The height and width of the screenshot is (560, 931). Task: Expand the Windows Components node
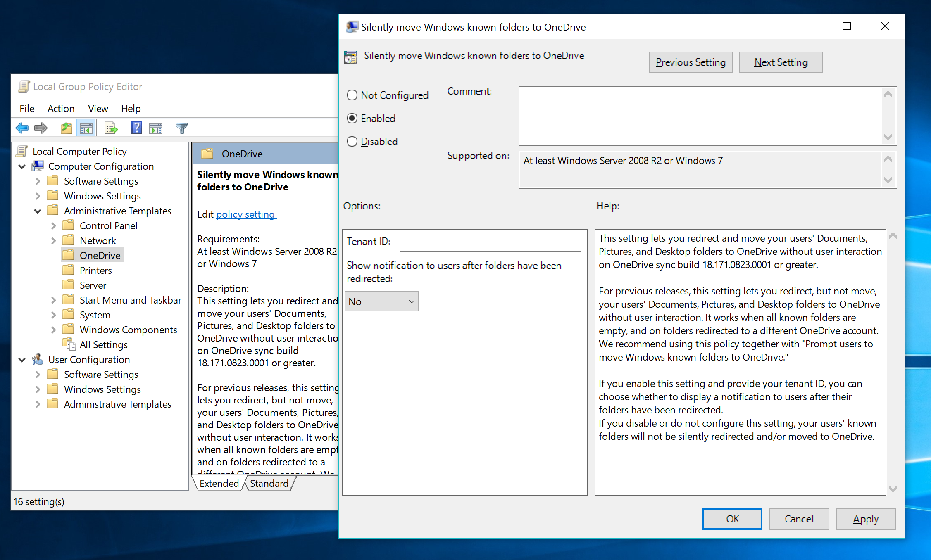[53, 330]
